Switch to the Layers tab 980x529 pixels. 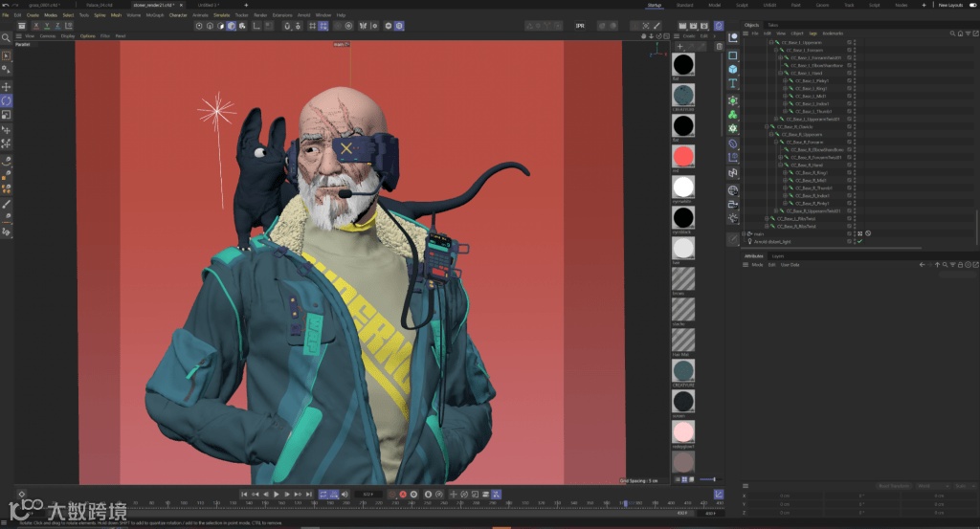coord(777,256)
